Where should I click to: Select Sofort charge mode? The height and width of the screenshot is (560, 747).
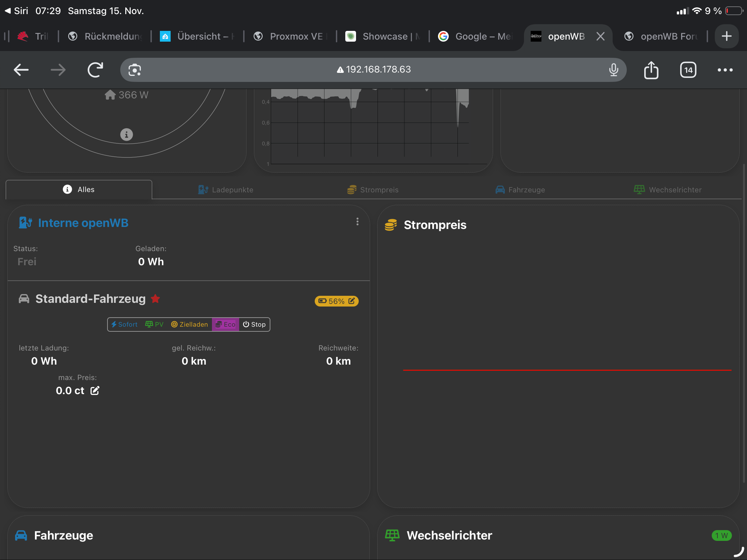pyautogui.click(x=125, y=324)
